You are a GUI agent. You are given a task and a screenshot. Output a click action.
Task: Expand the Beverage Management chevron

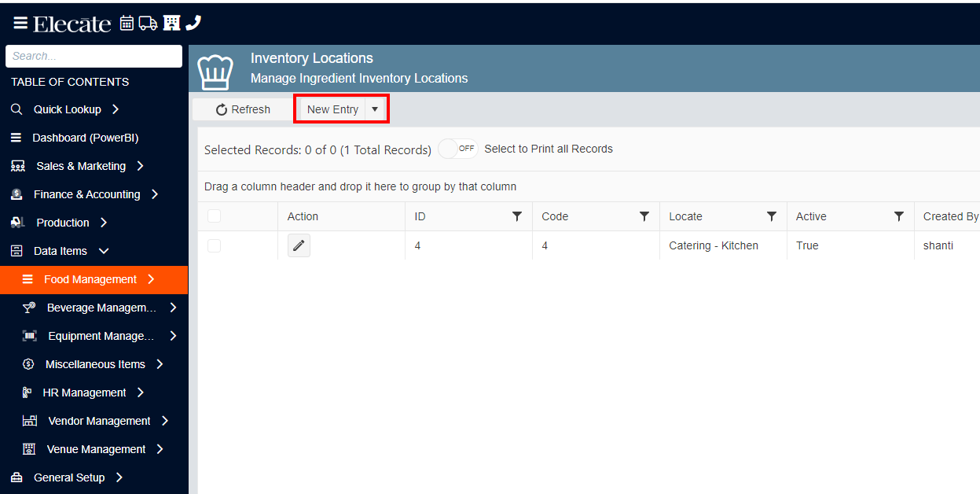(x=173, y=308)
